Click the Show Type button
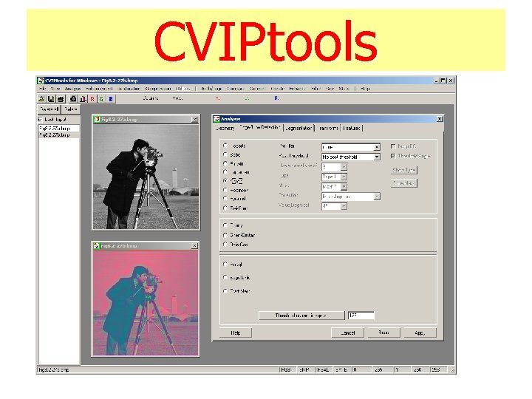Screen dimensions: 532x399 click(403, 170)
